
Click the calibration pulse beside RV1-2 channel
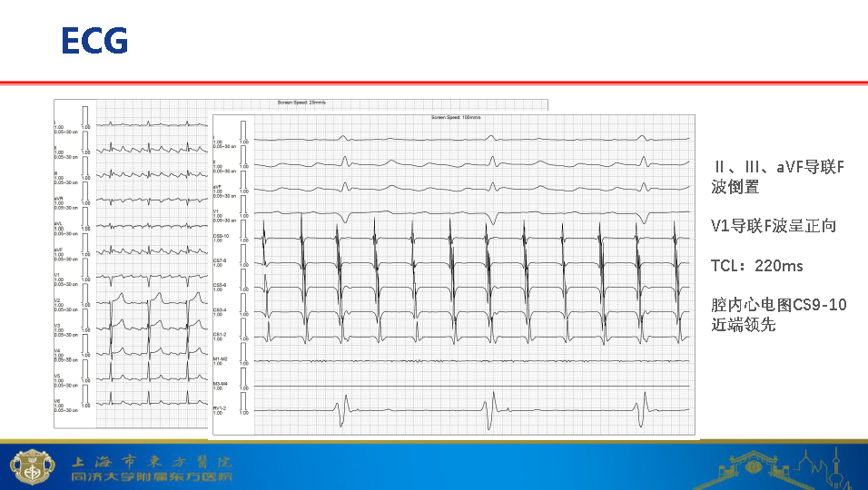[x=243, y=402]
